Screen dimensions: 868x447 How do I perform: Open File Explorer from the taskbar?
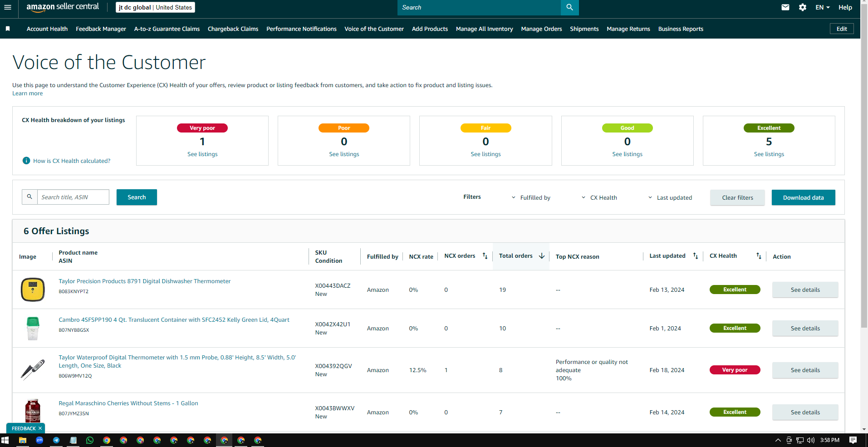pos(22,440)
